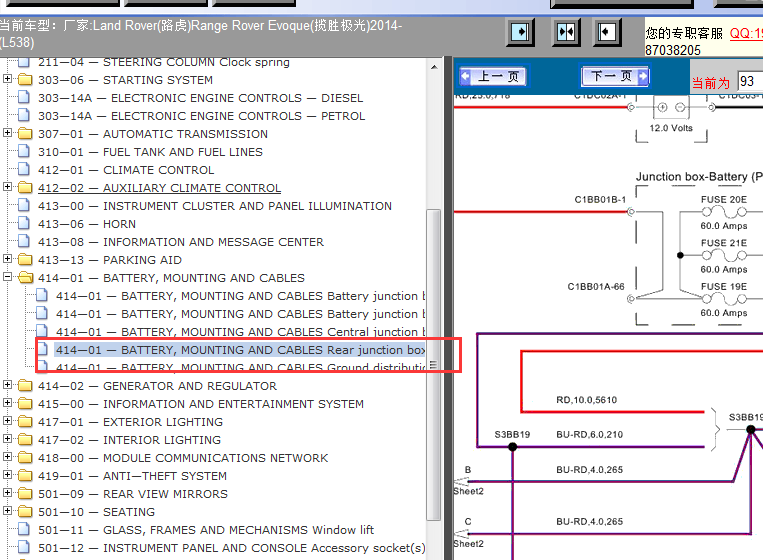The height and width of the screenshot is (560, 763).
Task: Open 412-01 CLIMATE CONTROL document
Action: click(126, 170)
